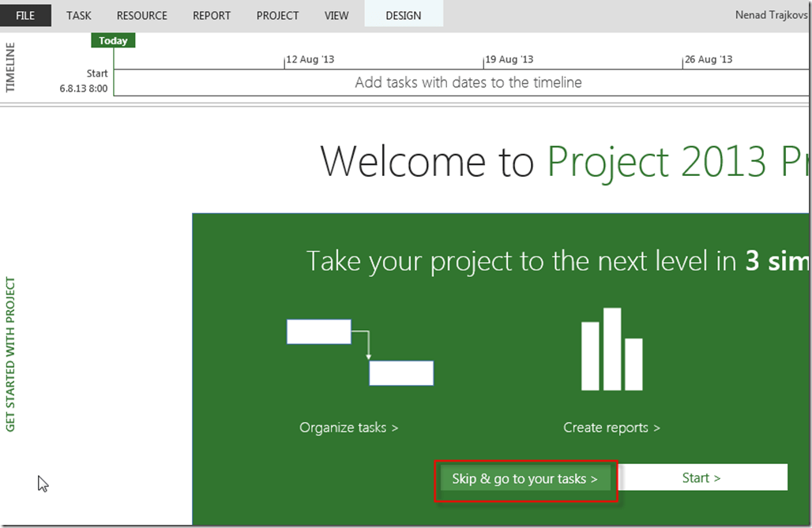Click the empty timeline bar placeholder
The height and width of the screenshot is (528, 812).
(x=468, y=83)
